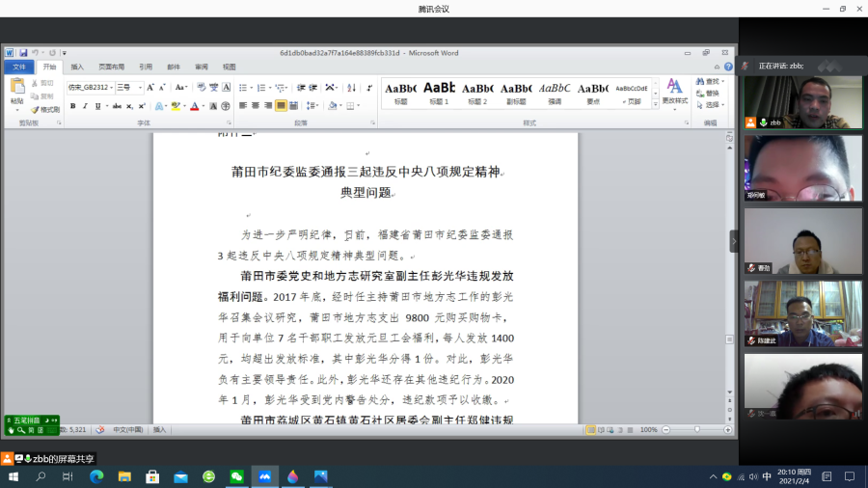Open WeChat from the Windows taskbar
Viewport: 868px width, 488px height.
236,476
